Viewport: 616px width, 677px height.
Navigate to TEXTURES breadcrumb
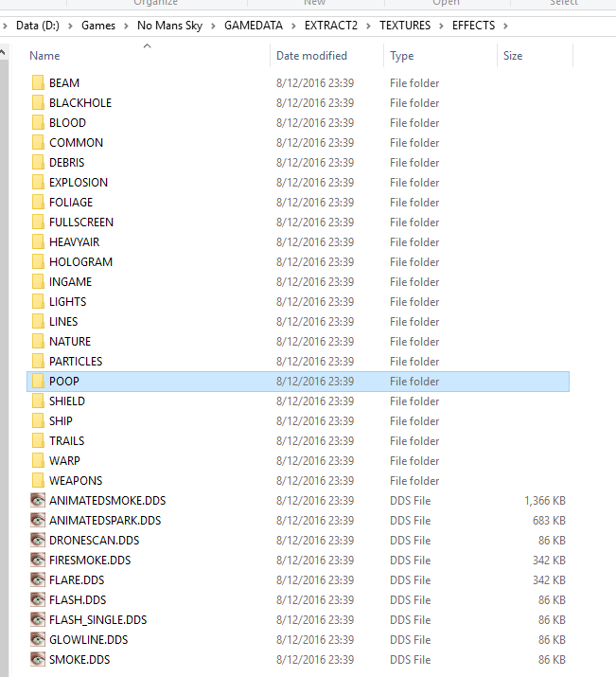(405, 26)
